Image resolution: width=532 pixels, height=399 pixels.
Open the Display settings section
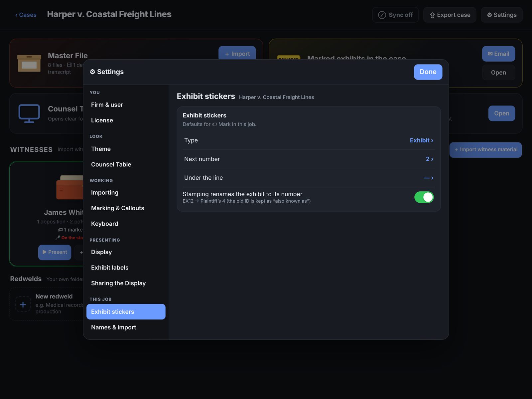tap(126, 252)
